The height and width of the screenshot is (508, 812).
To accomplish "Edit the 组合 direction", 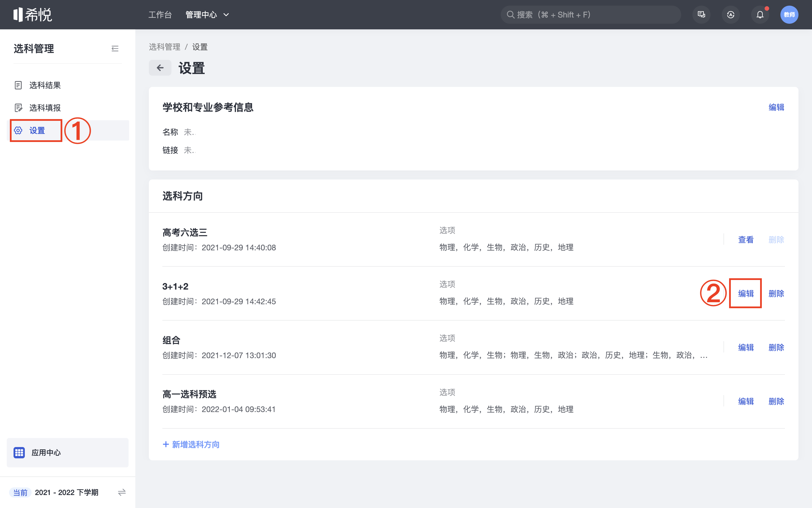I will [746, 347].
